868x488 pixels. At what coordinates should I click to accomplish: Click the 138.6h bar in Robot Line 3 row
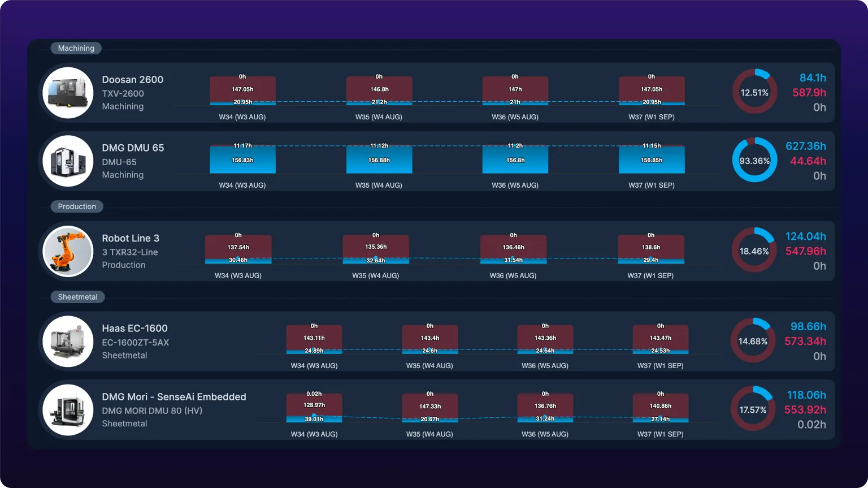pyautogui.click(x=651, y=248)
